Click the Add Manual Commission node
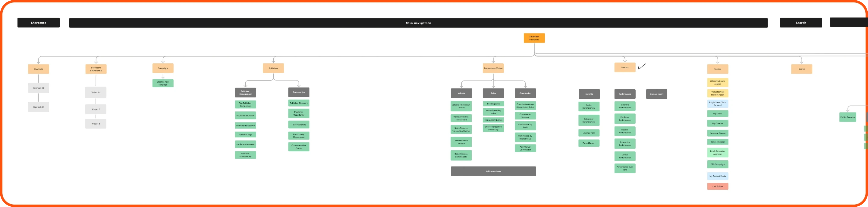 coord(525,148)
